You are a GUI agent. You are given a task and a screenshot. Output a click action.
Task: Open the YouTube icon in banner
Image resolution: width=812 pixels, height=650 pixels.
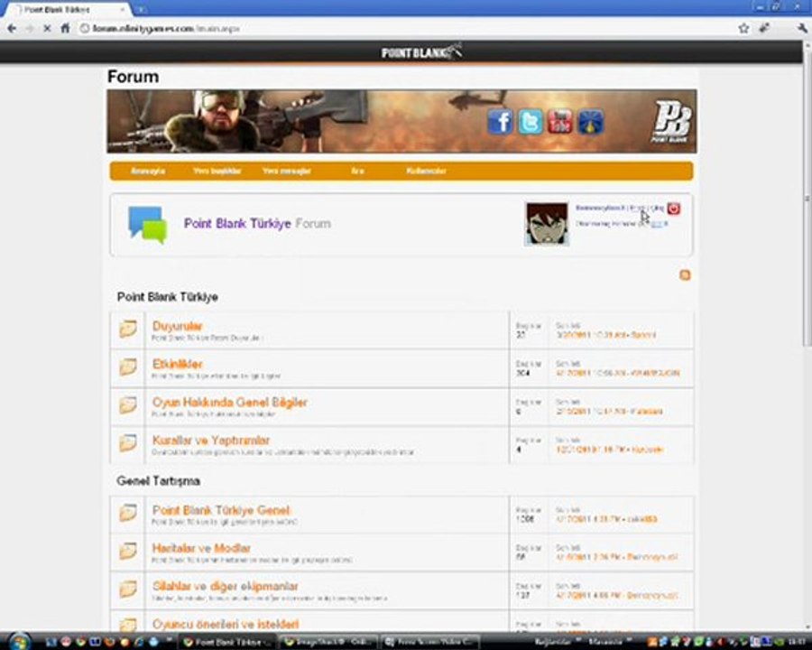[x=559, y=122]
